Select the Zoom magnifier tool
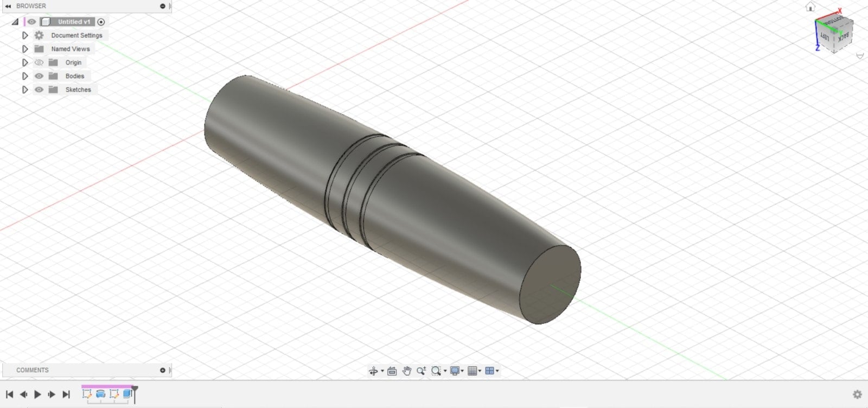The height and width of the screenshot is (408, 868). coord(421,371)
